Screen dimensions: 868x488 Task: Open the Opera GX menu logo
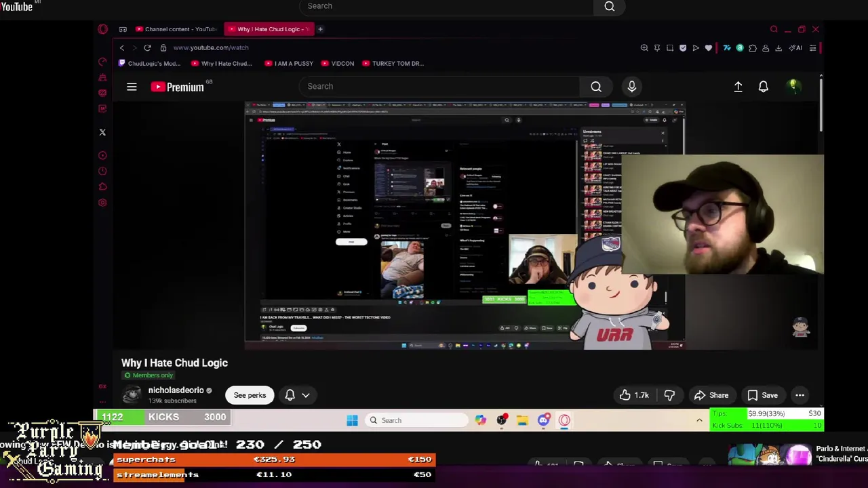(102, 29)
